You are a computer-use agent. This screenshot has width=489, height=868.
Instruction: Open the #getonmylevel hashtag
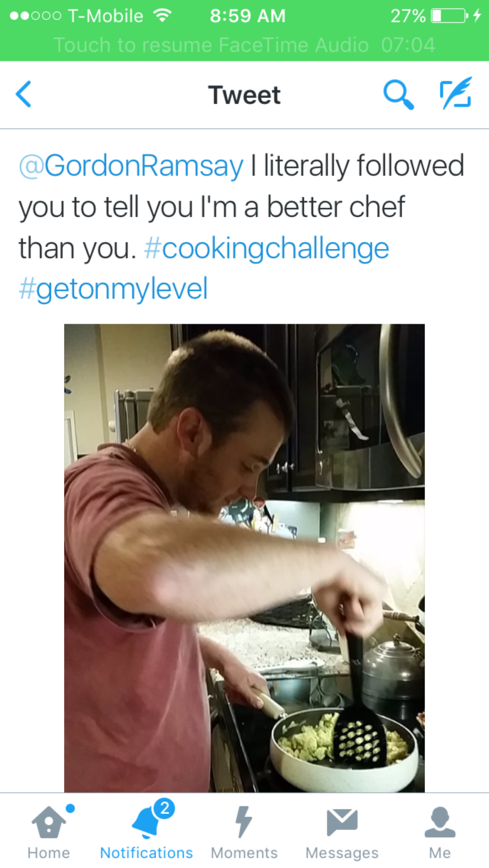[x=113, y=289]
